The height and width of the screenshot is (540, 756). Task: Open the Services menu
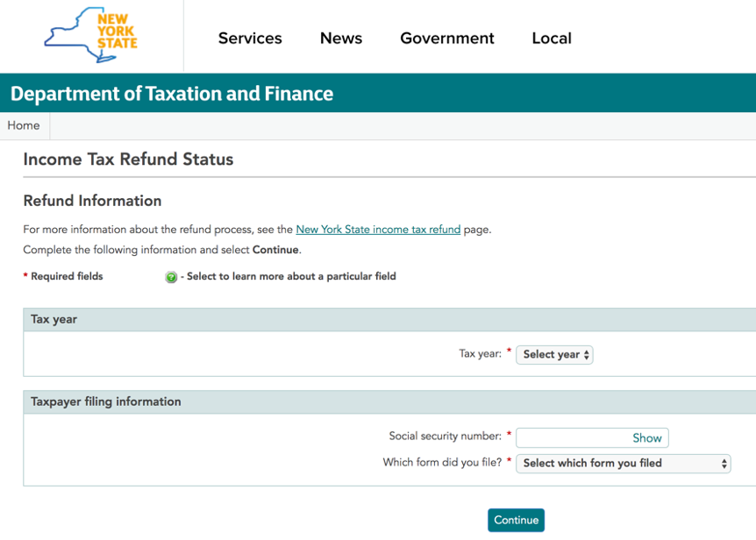250,38
